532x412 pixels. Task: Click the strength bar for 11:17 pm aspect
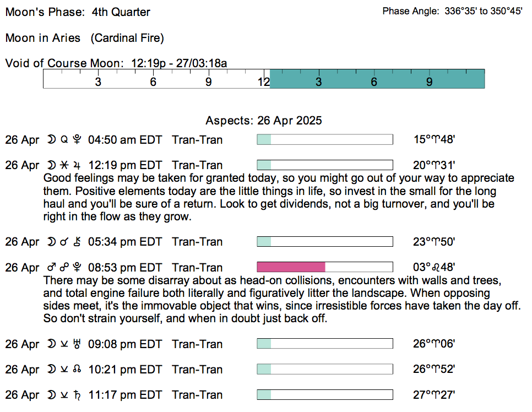[325, 395]
